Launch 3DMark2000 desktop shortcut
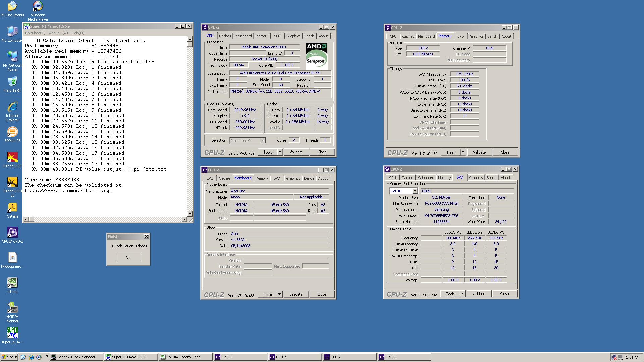 pos(12,160)
